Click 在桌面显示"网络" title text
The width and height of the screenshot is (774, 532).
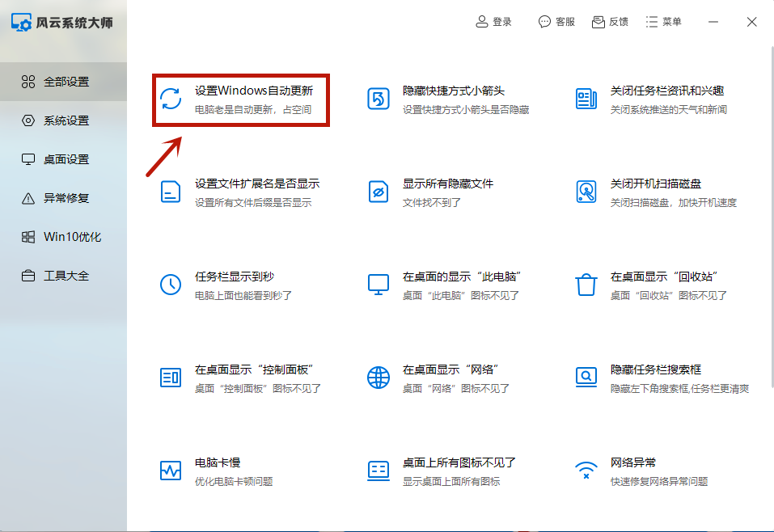450,369
